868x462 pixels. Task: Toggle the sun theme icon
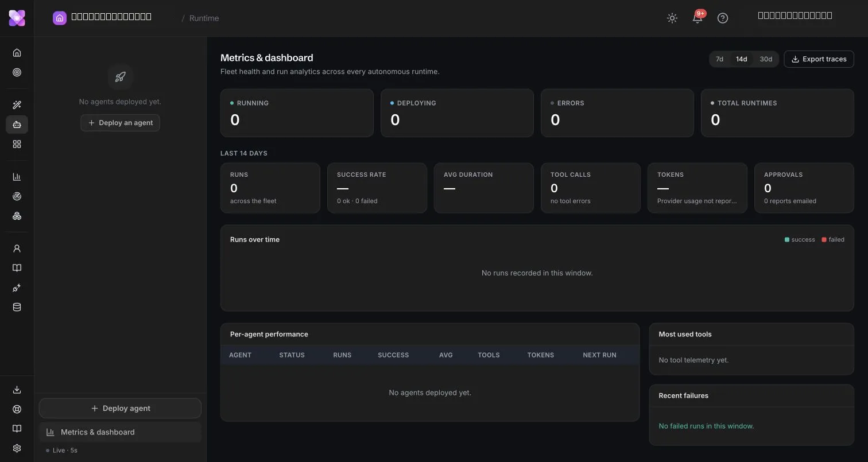[672, 18]
